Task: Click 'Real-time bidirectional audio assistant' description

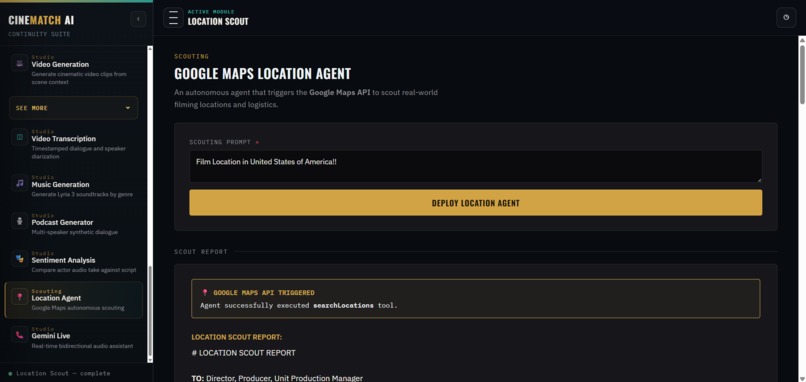Action: pyautogui.click(x=82, y=346)
